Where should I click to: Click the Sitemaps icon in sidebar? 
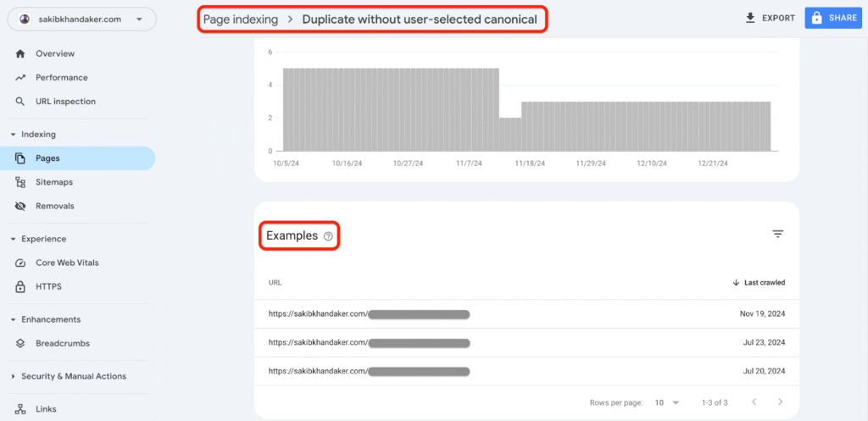(x=20, y=182)
